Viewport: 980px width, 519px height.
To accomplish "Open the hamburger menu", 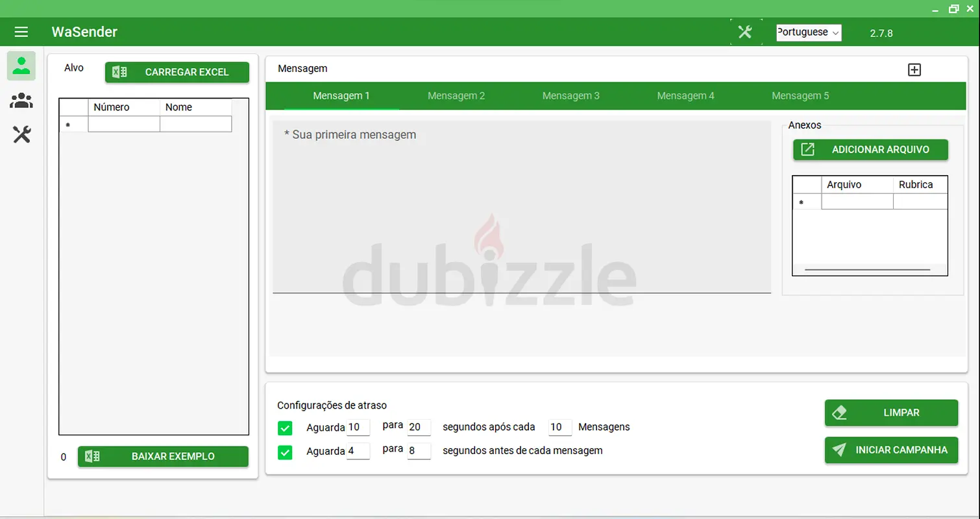I will [x=21, y=32].
